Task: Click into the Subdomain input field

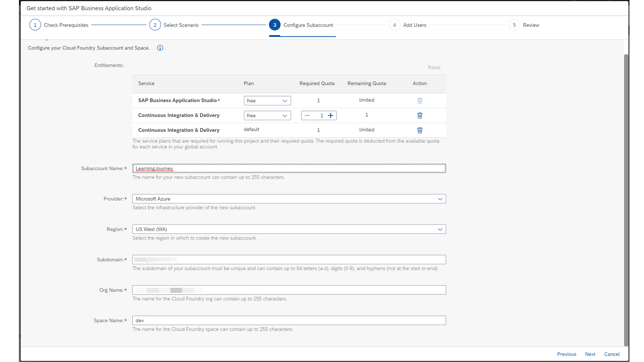Action: [289, 259]
